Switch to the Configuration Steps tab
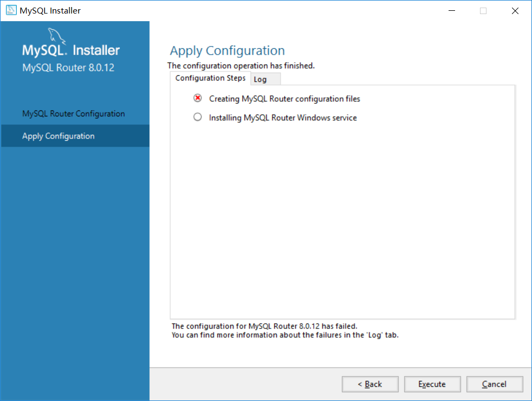Image resolution: width=532 pixels, height=401 pixels. coord(210,78)
